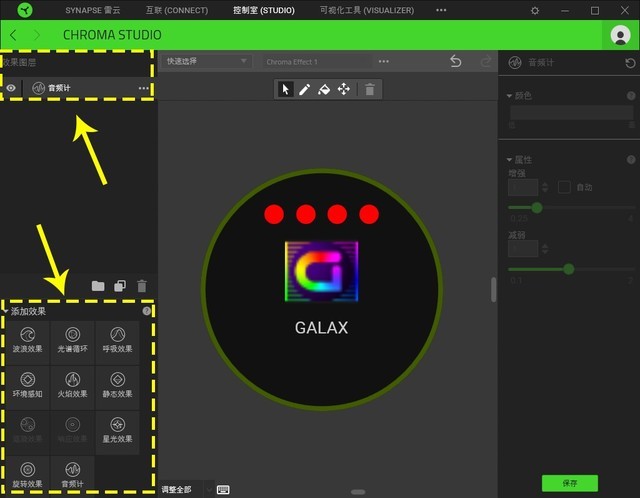Click the 减弱 value input field

point(523,249)
